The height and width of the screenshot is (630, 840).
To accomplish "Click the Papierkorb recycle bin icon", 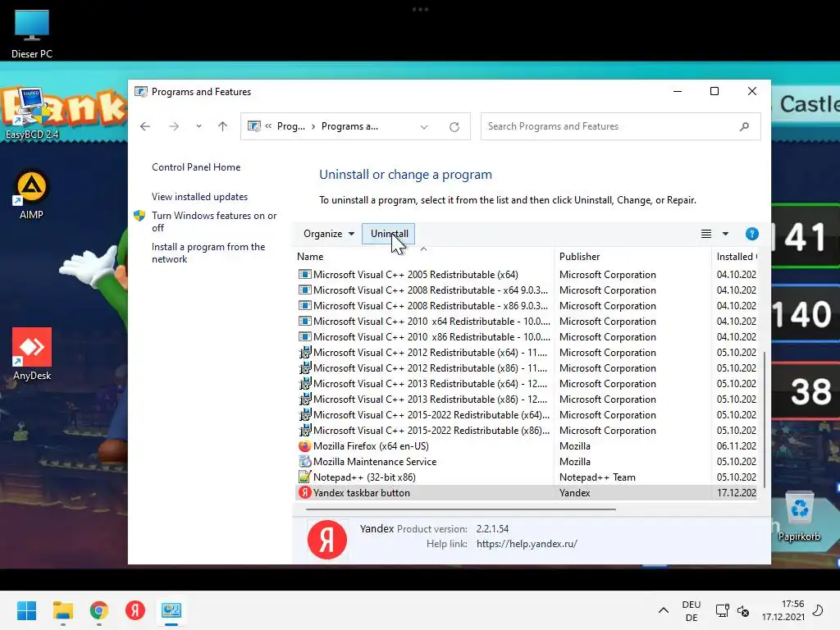I will [x=799, y=517].
